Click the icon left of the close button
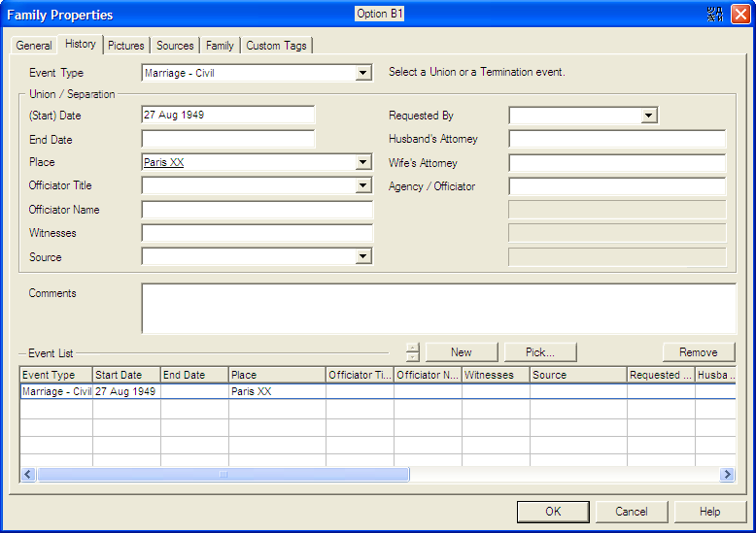The width and height of the screenshot is (756, 533). point(716,15)
